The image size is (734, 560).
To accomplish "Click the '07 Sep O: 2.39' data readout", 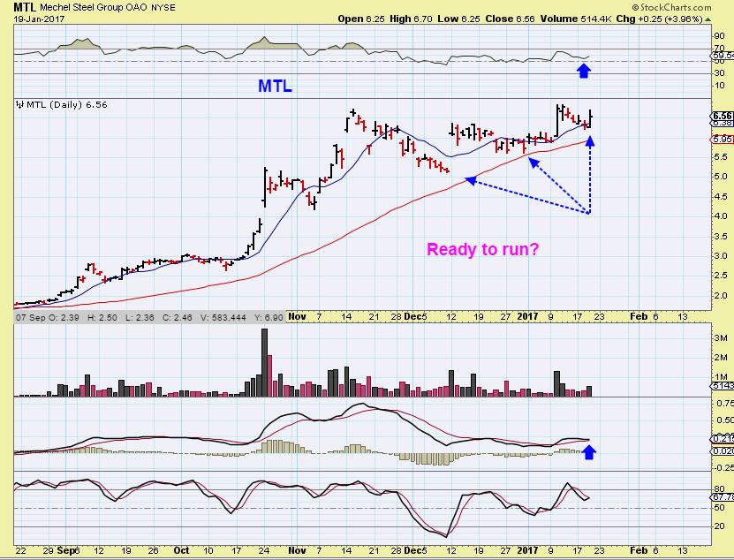I will [48, 317].
